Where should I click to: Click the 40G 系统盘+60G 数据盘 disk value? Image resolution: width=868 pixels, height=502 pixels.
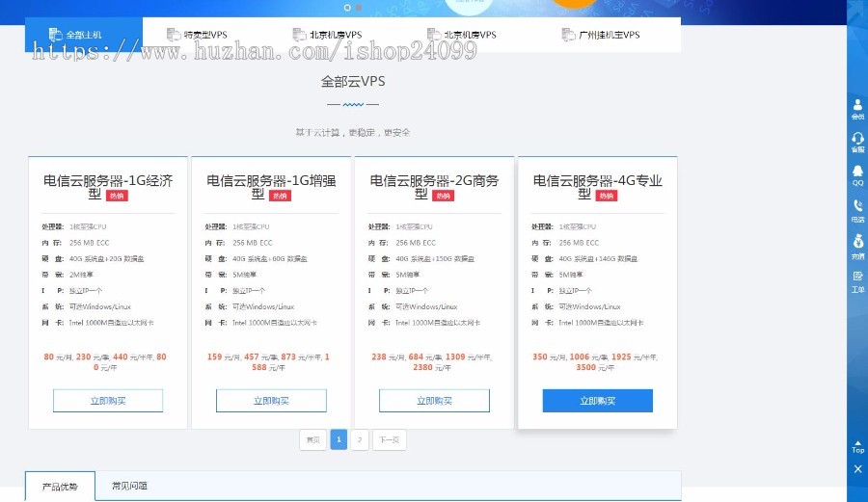pos(270,259)
